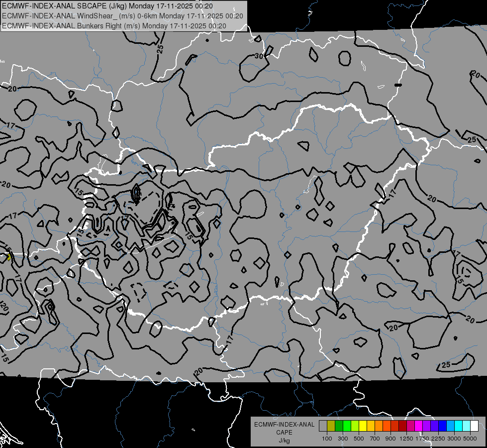Click the 1250 legend value

[x=406, y=439]
